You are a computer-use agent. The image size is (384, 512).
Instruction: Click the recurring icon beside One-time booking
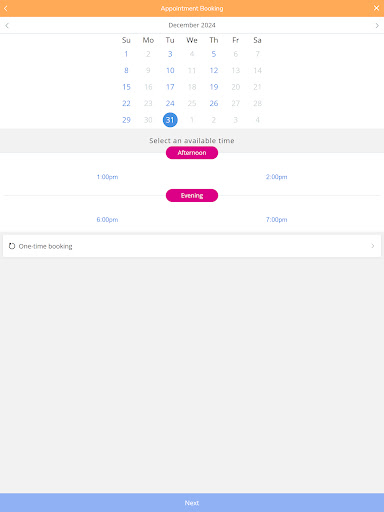coord(12,246)
